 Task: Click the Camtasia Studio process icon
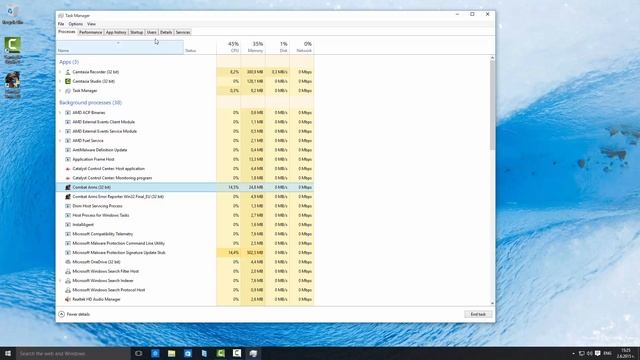[x=68, y=81]
